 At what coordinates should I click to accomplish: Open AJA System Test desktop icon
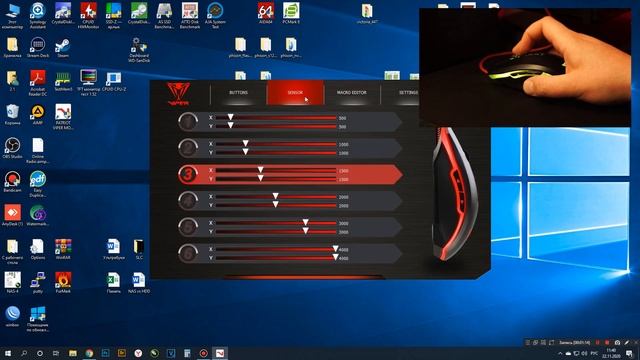point(215,16)
